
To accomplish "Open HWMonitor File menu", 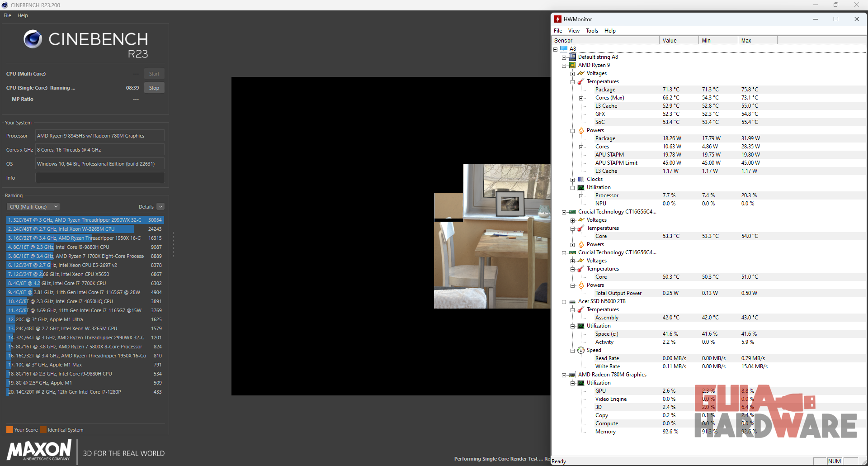I will pyautogui.click(x=558, y=31).
